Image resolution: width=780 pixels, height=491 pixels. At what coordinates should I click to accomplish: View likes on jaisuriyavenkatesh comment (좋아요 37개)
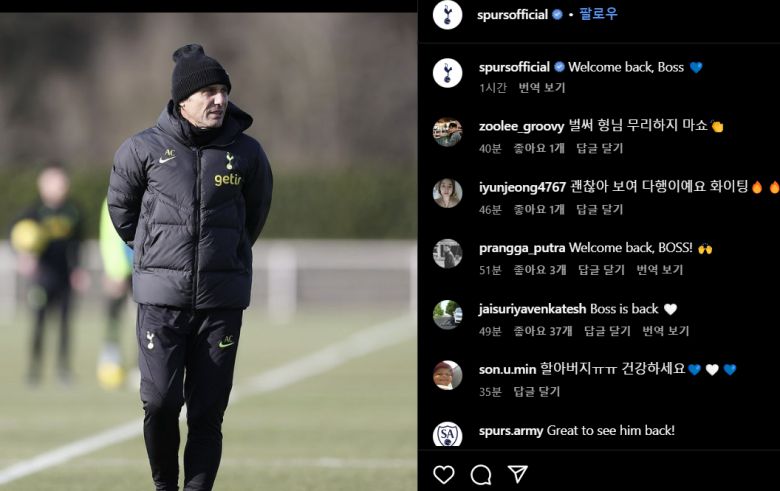click(543, 331)
